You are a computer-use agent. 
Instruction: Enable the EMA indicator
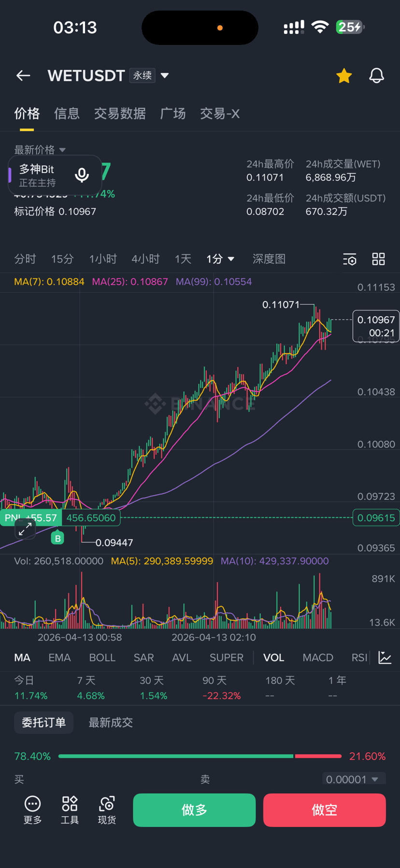[x=59, y=658]
